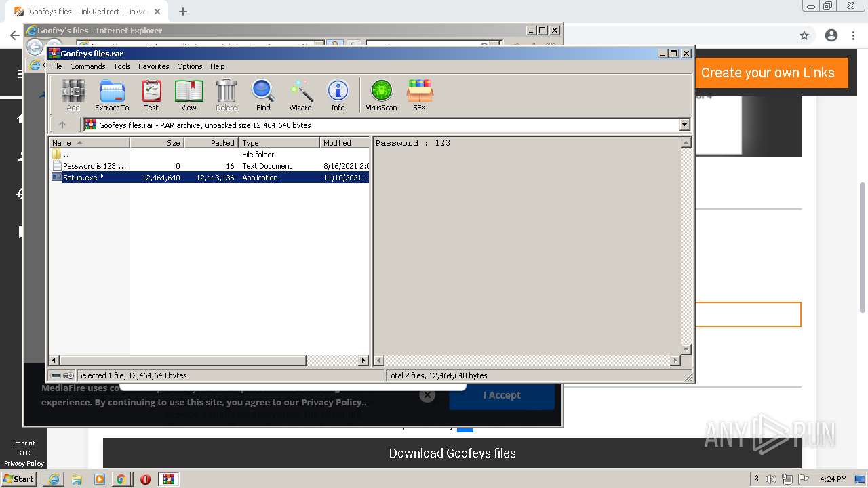This screenshot has width=868, height=488.
Task: Open the Favorites menu
Action: [154, 66]
